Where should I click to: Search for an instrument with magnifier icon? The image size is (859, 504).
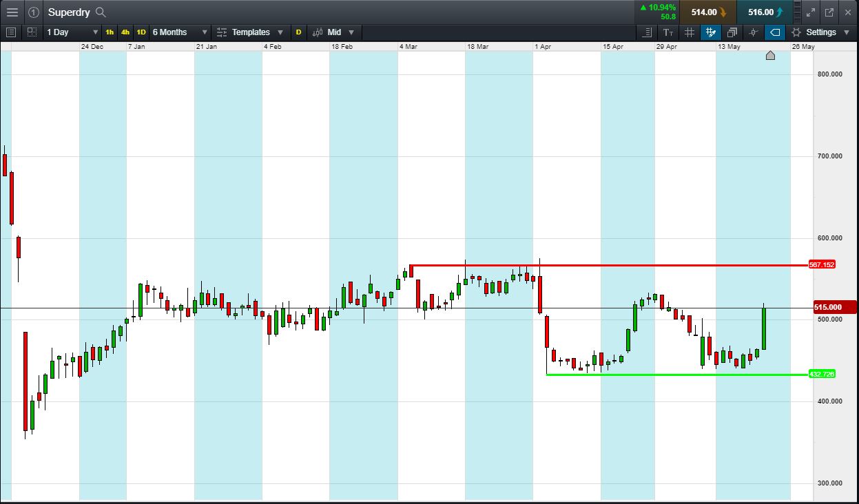pyautogui.click(x=101, y=12)
